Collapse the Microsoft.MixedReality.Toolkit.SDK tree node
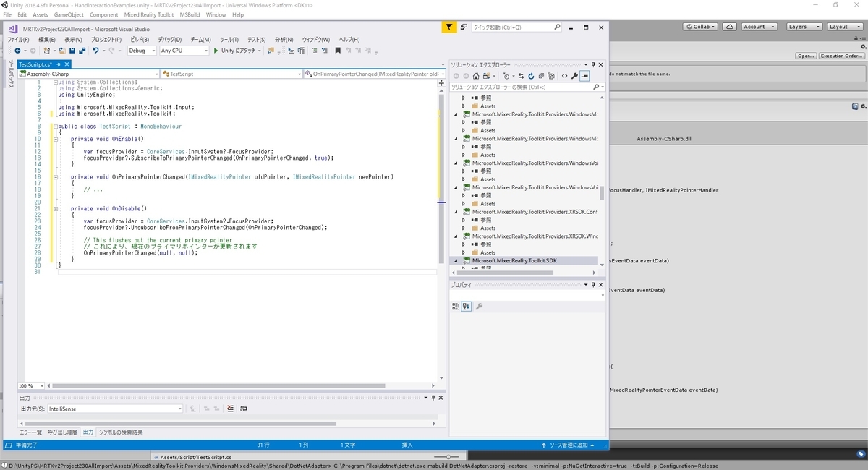 [x=456, y=260]
